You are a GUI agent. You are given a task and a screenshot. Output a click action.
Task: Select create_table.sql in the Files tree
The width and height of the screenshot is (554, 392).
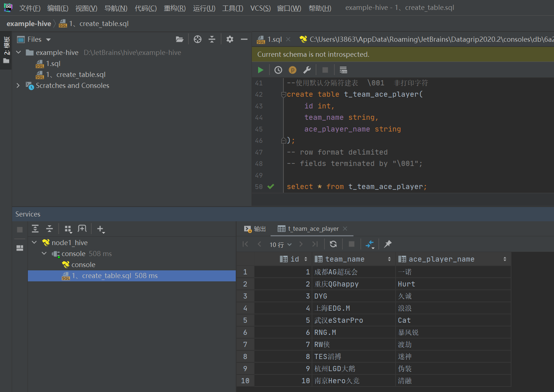pos(71,74)
